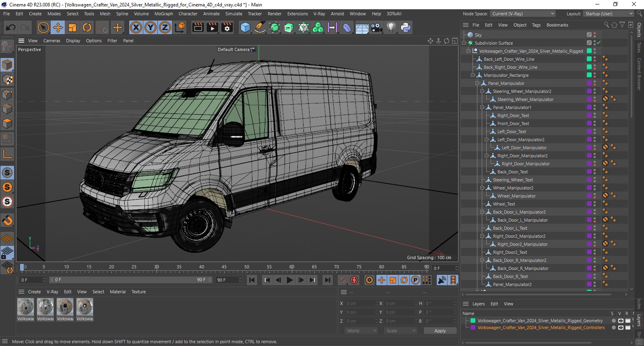Image resolution: width=644 pixels, height=346 pixels.
Task: Toggle the sound playback icon
Action: [x=442, y=280]
